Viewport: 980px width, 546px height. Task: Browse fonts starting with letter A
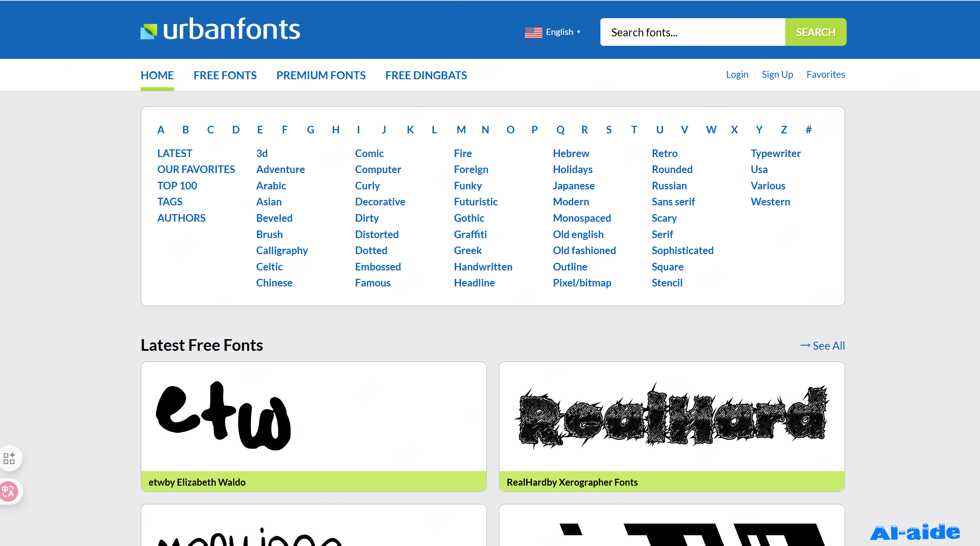(x=161, y=130)
